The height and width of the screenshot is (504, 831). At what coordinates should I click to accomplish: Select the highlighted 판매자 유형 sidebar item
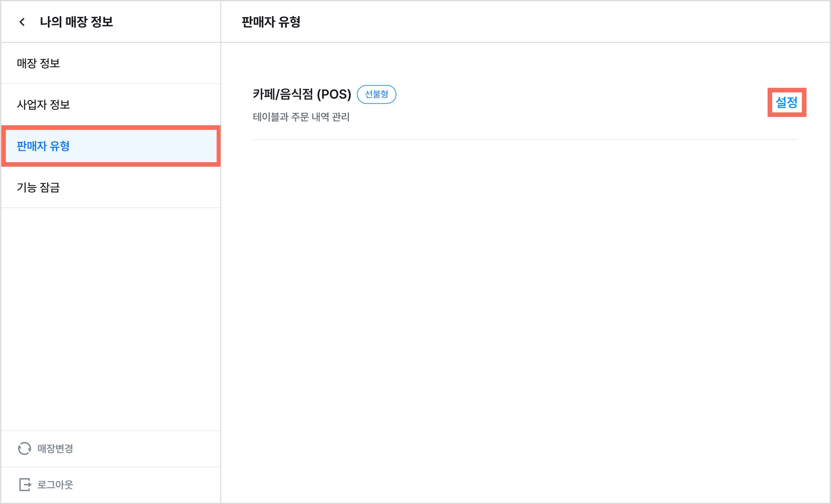click(x=111, y=146)
